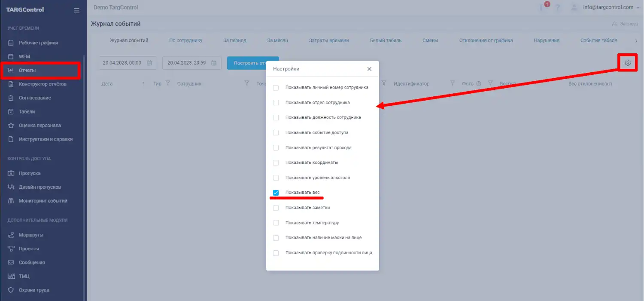Viewport: 644px width, 301px height.
Task: Switch to За месяц tab
Action: point(277,40)
